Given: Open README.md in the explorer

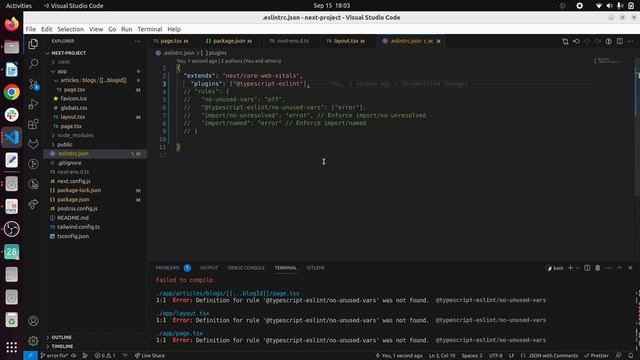Looking at the screenshot, I should pyautogui.click(x=73, y=218).
